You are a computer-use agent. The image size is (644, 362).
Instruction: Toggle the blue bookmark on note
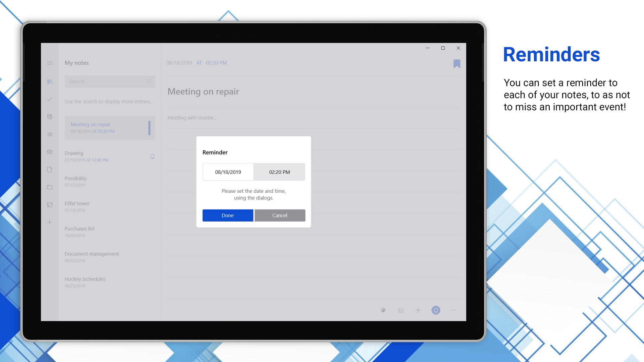[x=457, y=64]
